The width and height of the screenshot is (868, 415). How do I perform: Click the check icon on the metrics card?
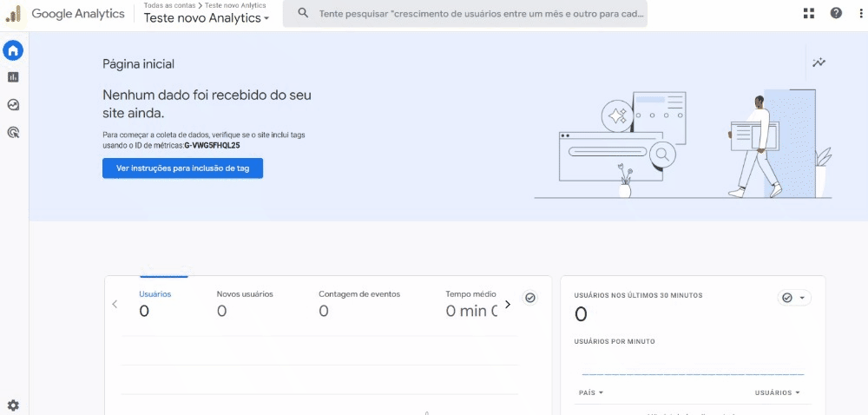[529, 298]
